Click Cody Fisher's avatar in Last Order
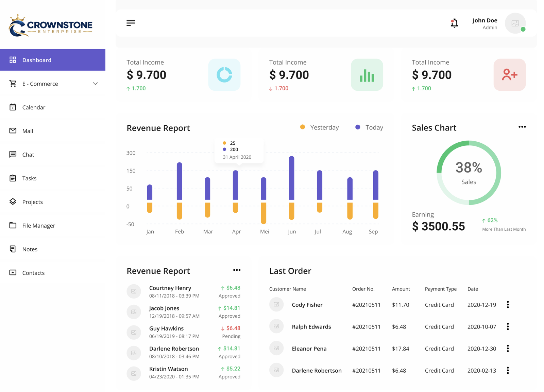Viewport: 544px width, 392px height. coord(276,304)
